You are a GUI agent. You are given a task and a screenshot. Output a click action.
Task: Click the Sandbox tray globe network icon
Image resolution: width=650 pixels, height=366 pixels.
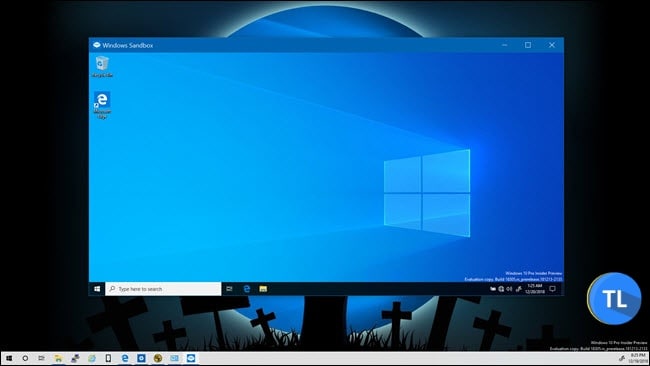pyautogui.click(x=501, y=289)
